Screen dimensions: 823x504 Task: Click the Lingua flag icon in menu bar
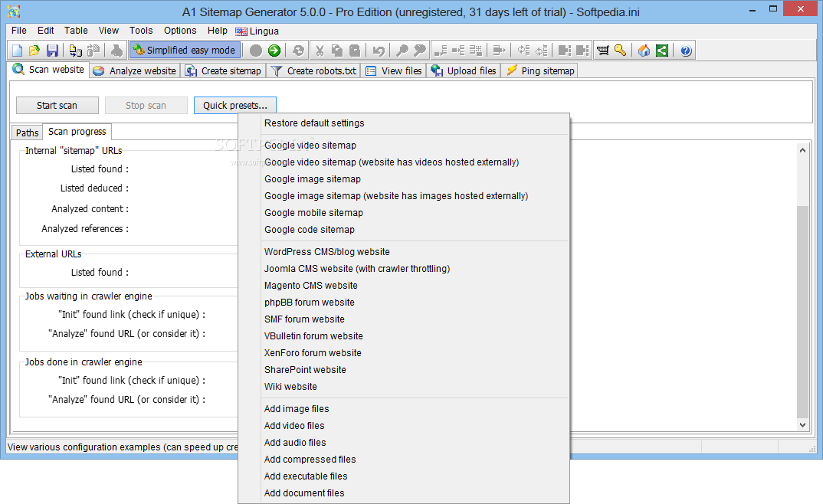[241, 31]
